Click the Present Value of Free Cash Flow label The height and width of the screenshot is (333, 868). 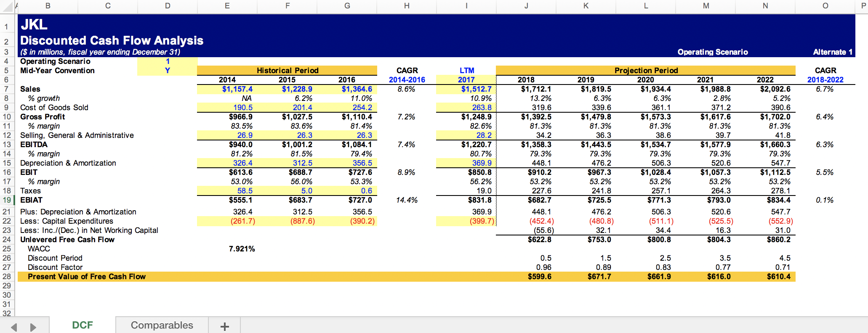tap(87, 277)
